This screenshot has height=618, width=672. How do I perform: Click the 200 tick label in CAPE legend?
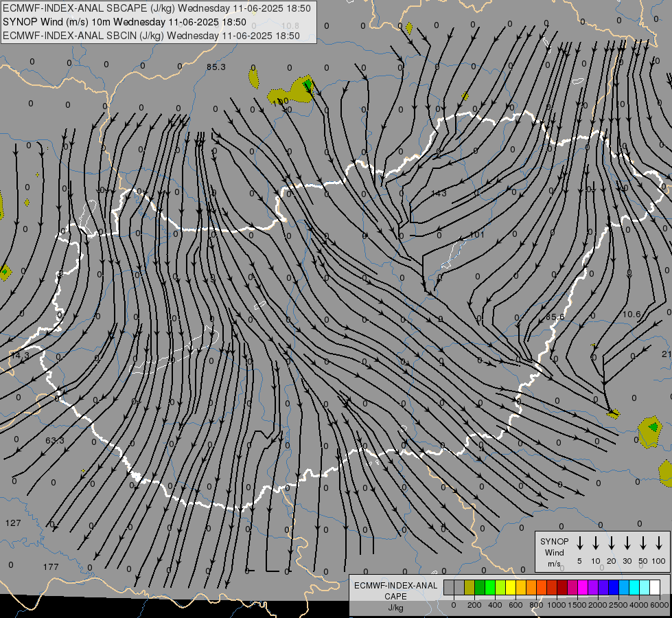(x=474, y=605)
